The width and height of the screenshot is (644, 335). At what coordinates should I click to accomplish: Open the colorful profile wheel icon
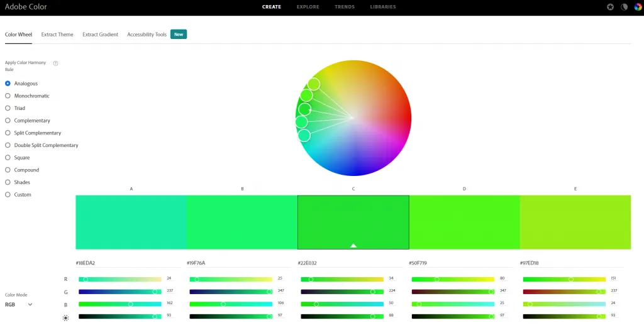click(638, 7)
